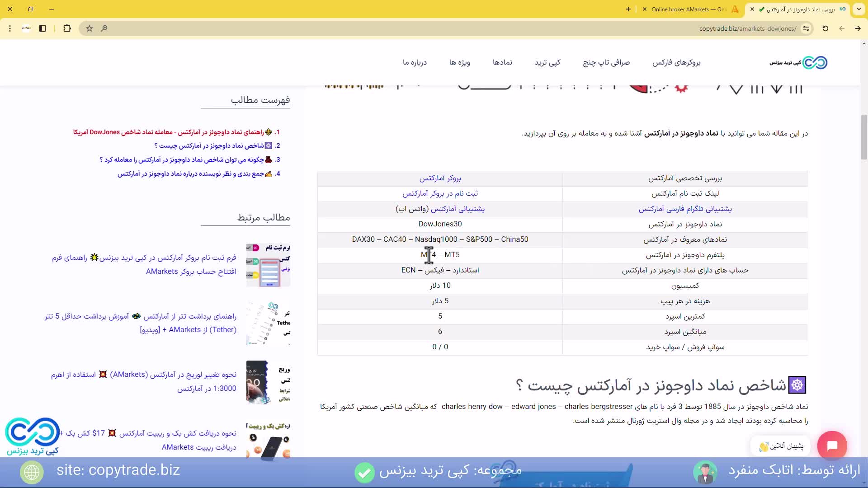Viewport: 868px width, 488px height.
Task: Click the vertical page scrollbar
Action: point(864,136)
